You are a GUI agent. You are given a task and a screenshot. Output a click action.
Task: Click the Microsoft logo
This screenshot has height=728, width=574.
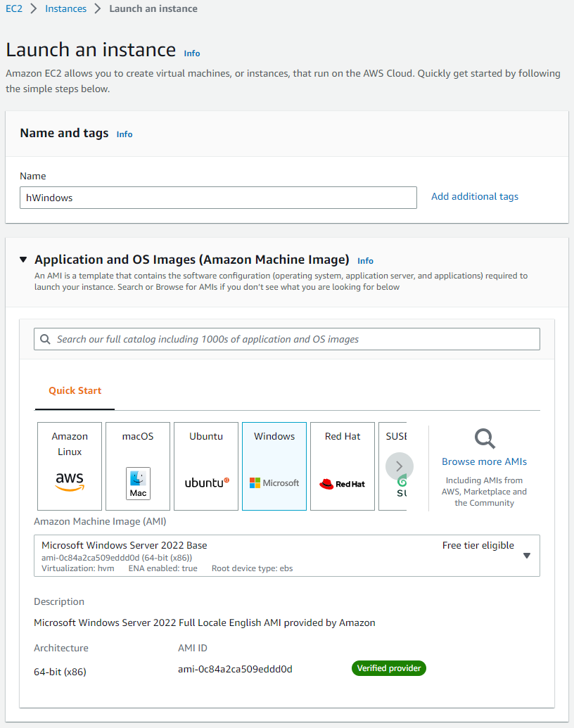tap(274, 483)
